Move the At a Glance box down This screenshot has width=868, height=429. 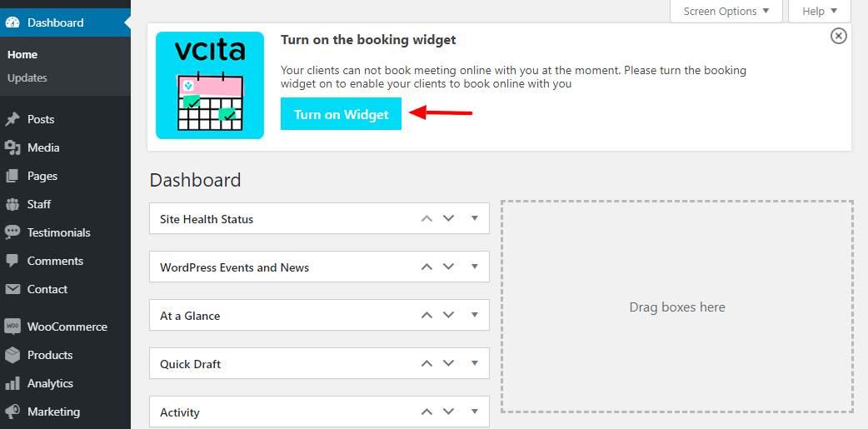448,315
